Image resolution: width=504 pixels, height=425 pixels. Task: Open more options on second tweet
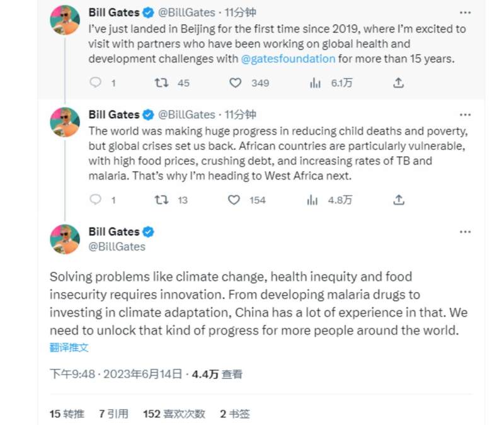point(465,115)
